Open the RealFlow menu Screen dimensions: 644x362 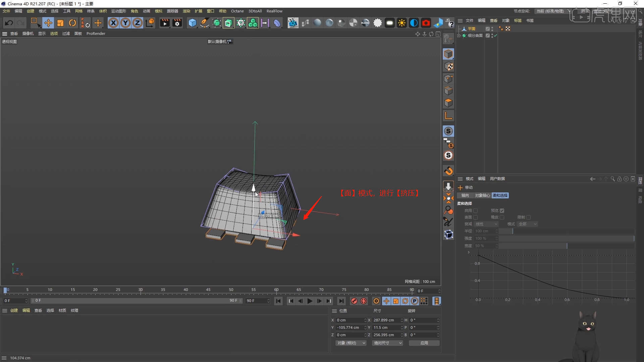coord(274,11)
